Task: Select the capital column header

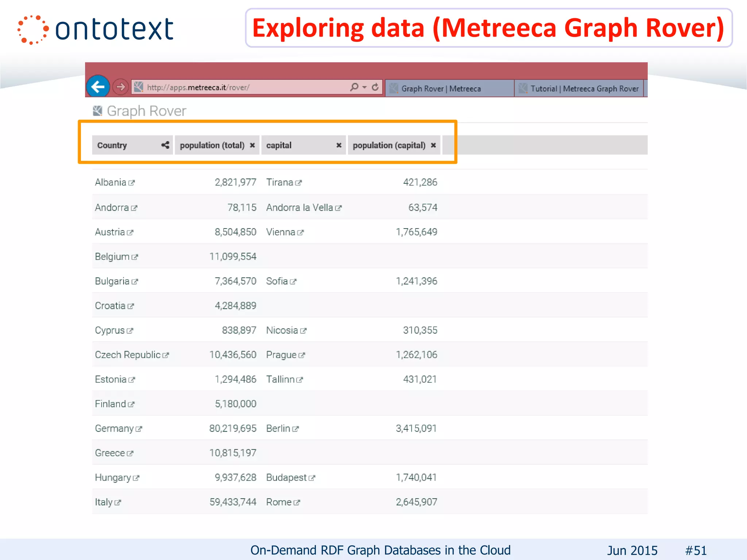Action: (x=303, y=145)
